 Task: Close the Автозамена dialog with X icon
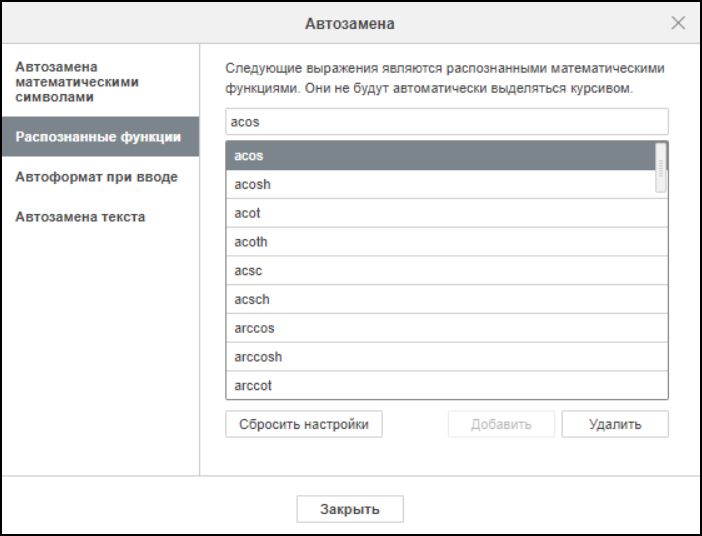coord(678,23)
